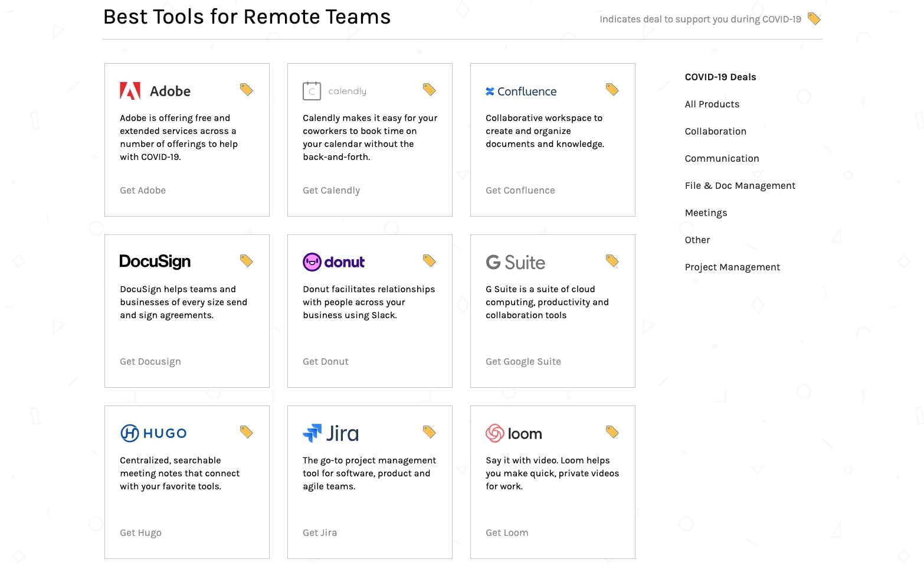Image resolution: width=924 pixels, height=569 pixels.
Task: Open the Get Adobe link
Action: click(143, 190)
